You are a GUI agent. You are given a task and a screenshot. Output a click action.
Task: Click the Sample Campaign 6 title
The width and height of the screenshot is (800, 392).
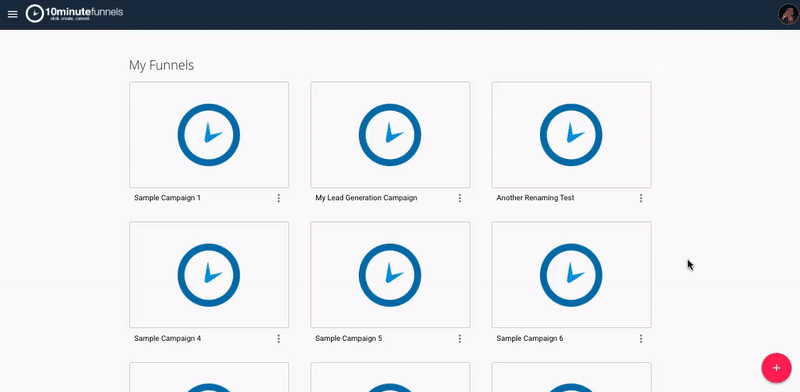pos(530,338)
